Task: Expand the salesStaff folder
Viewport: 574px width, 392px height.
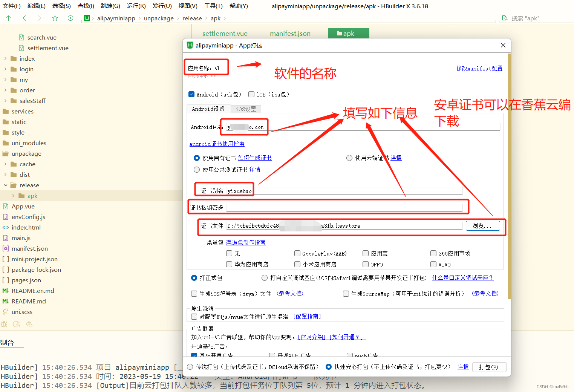Action: [5, 101]
